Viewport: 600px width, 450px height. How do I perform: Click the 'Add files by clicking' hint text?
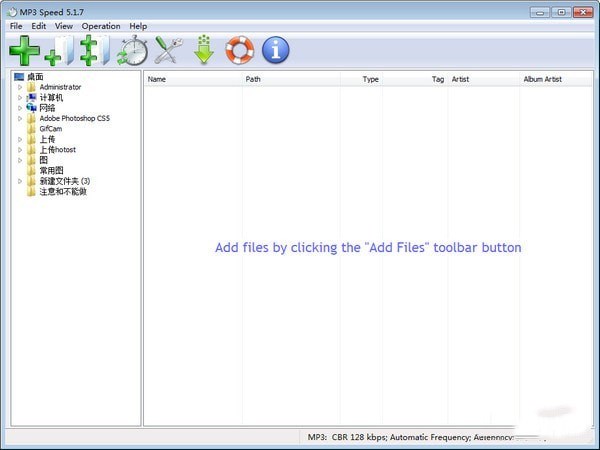(x=368, y=248)
